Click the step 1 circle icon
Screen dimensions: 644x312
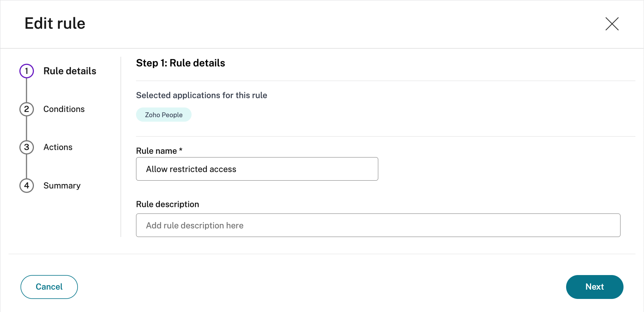[x=26, y=71]
